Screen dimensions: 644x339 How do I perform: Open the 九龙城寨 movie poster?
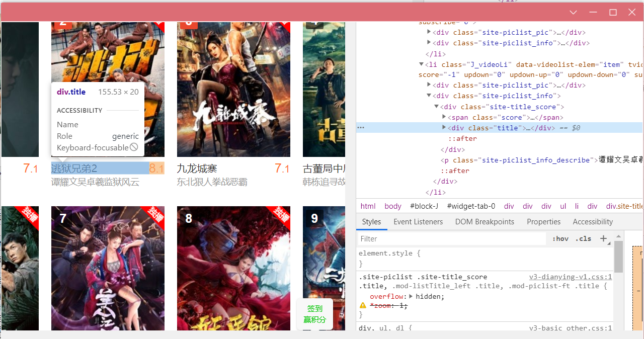[233, 90]
